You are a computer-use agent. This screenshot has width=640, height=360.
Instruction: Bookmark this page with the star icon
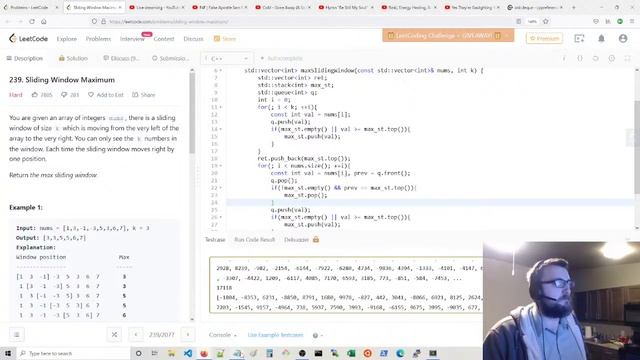[x=546, y=21]
